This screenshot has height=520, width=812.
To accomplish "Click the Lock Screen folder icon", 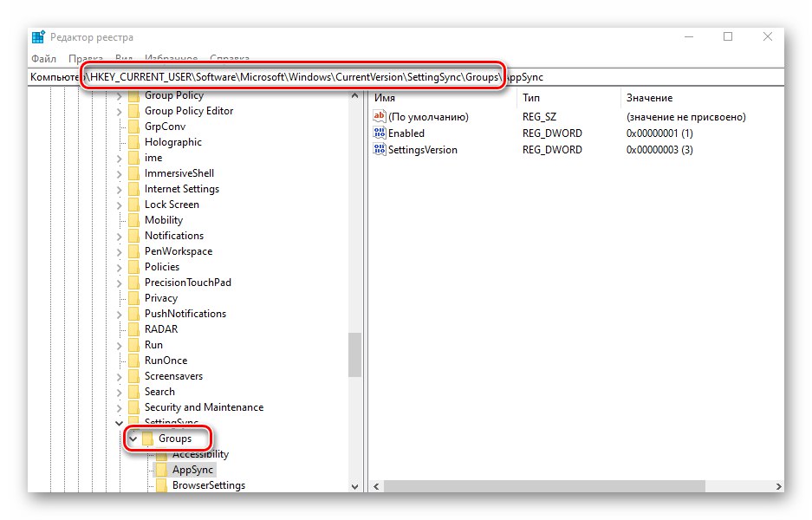I will click(133, 205).
